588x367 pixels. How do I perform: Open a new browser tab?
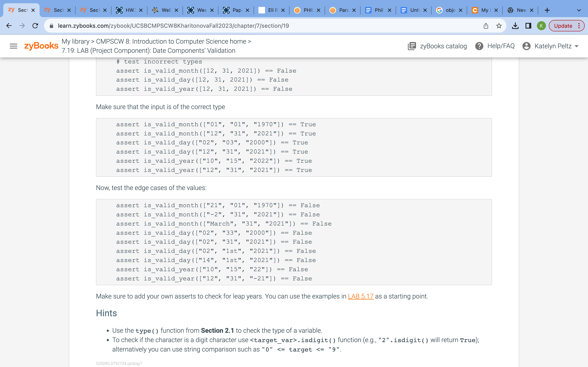[547, 10]
